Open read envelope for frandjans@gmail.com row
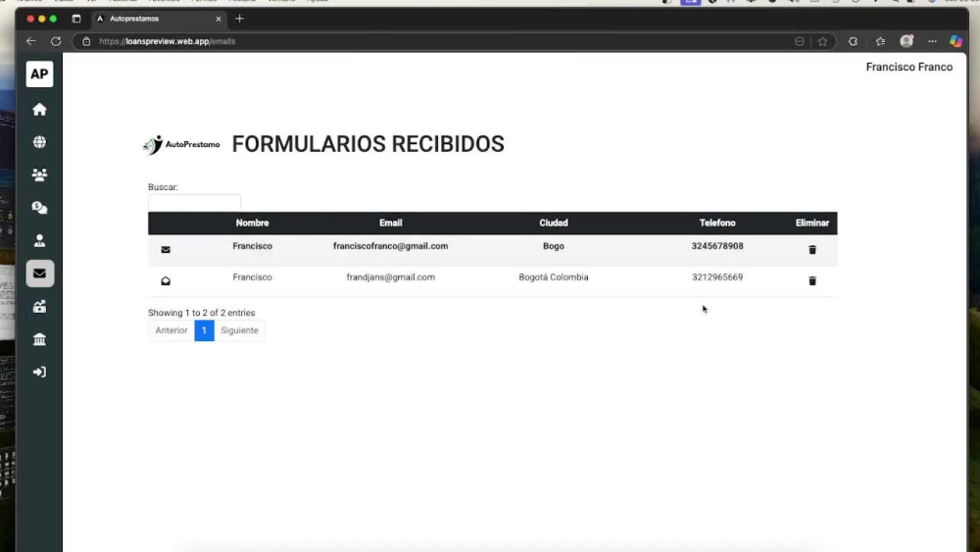Viewport: 980px width, 552px height. (x=166, y=280)
